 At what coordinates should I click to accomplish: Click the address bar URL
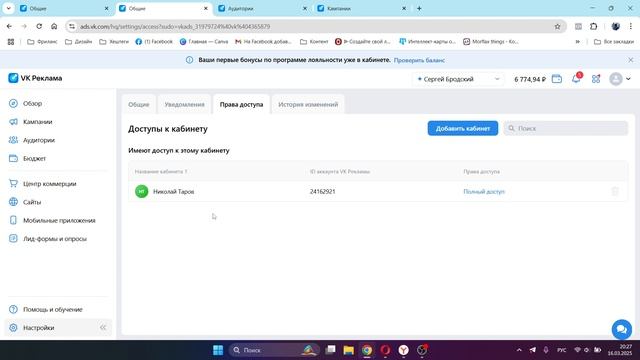click(175, 27)
